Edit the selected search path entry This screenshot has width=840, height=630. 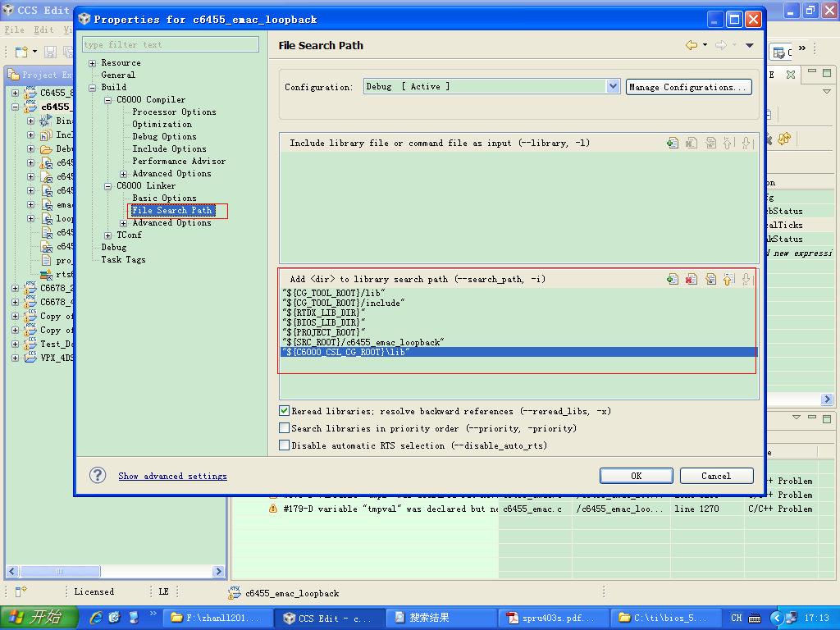(711, 279)
